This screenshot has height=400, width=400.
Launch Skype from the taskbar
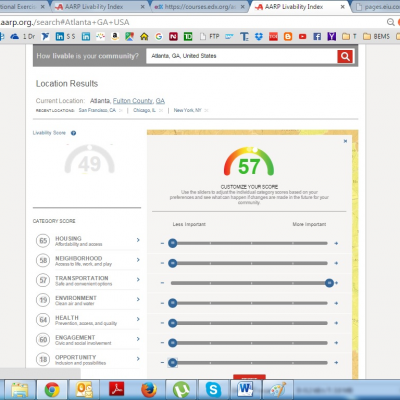point(213,389)
